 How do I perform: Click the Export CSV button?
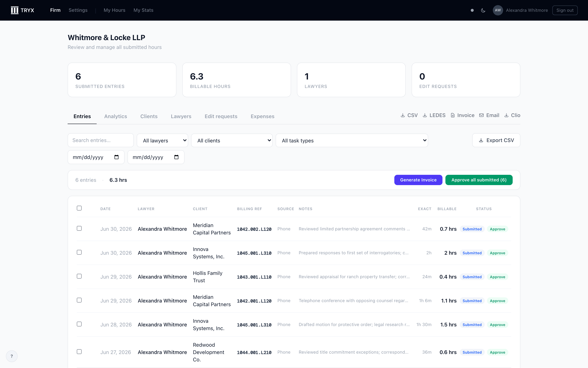[x=496, y=140]
